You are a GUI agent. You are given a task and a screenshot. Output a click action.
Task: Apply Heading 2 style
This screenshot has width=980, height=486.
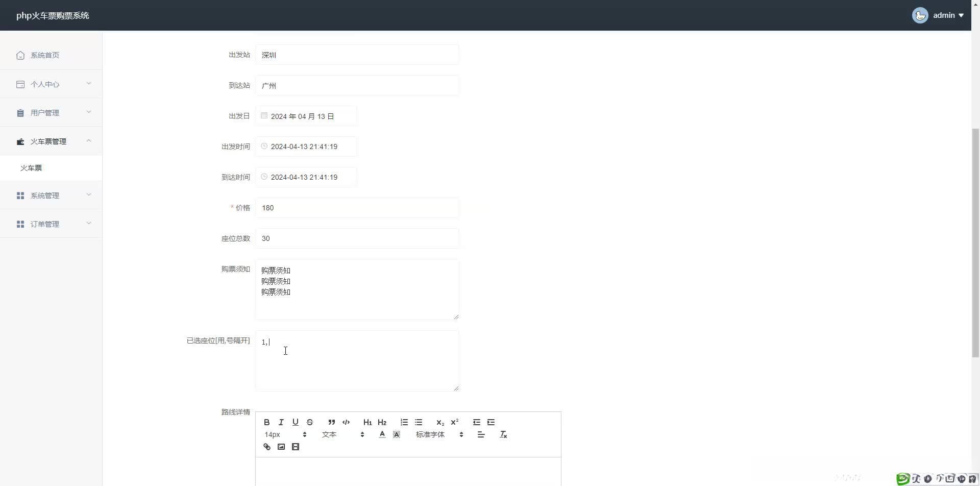pos(382,422)
